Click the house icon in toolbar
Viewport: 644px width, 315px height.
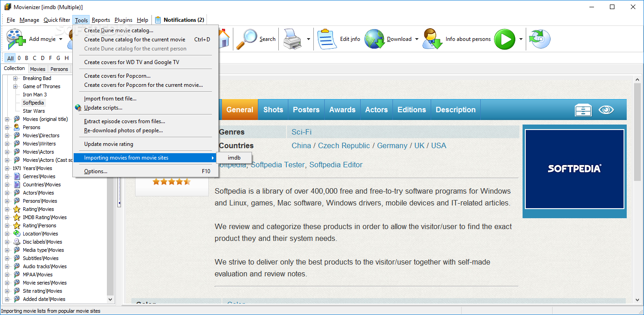click(x=224, y=39)
